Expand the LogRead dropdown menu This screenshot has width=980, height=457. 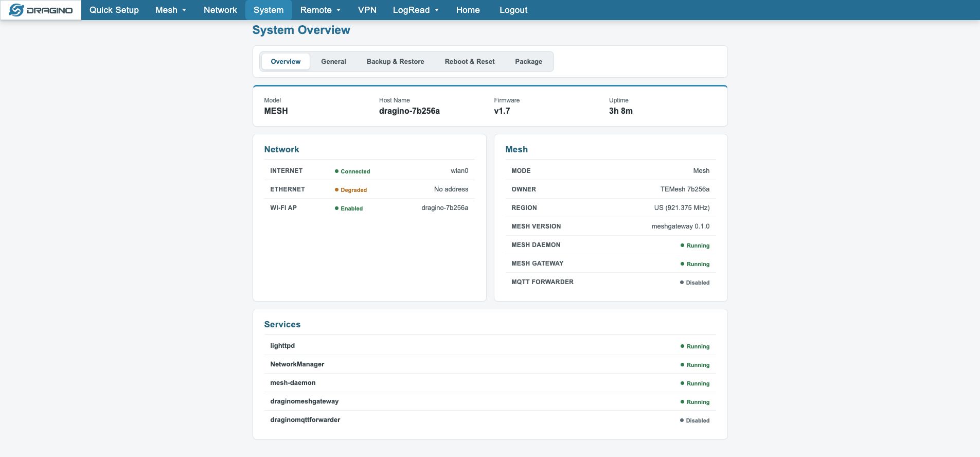[416, 10]
